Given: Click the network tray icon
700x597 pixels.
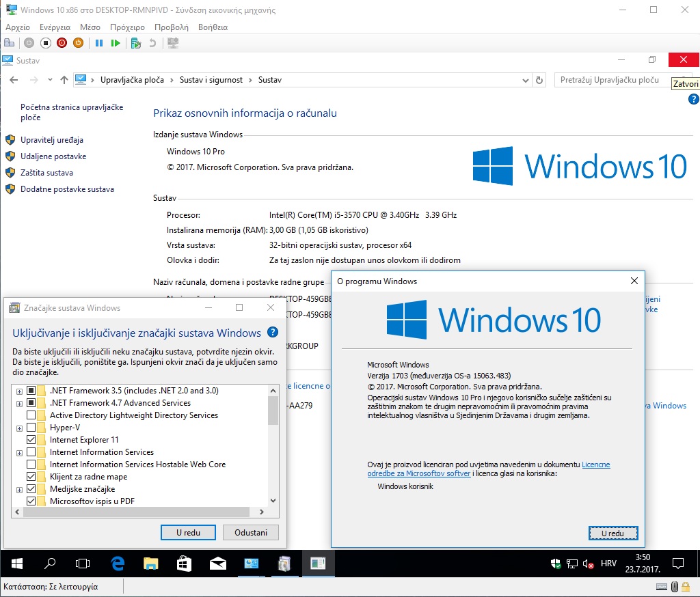Looking at the screenshot, I should pyautogui.click(x=572, y=564).
